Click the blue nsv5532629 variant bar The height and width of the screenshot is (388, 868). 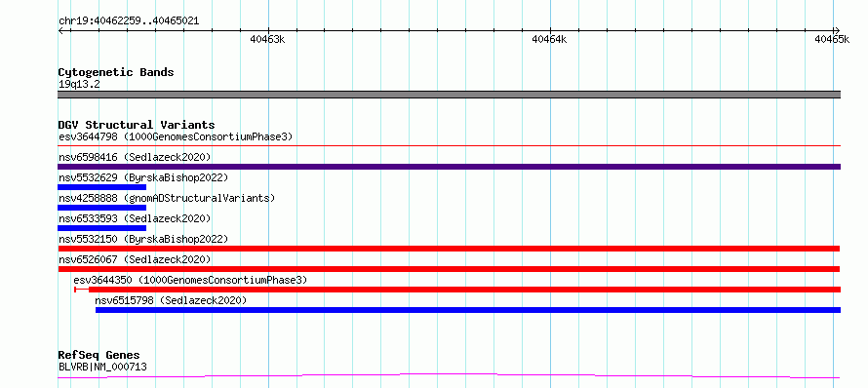[101, 187]
